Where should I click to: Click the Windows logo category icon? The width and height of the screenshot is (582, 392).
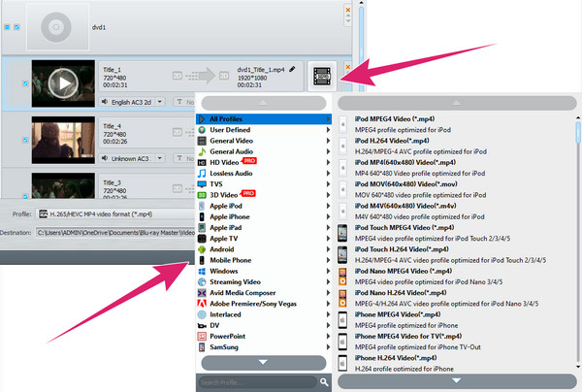202,271
